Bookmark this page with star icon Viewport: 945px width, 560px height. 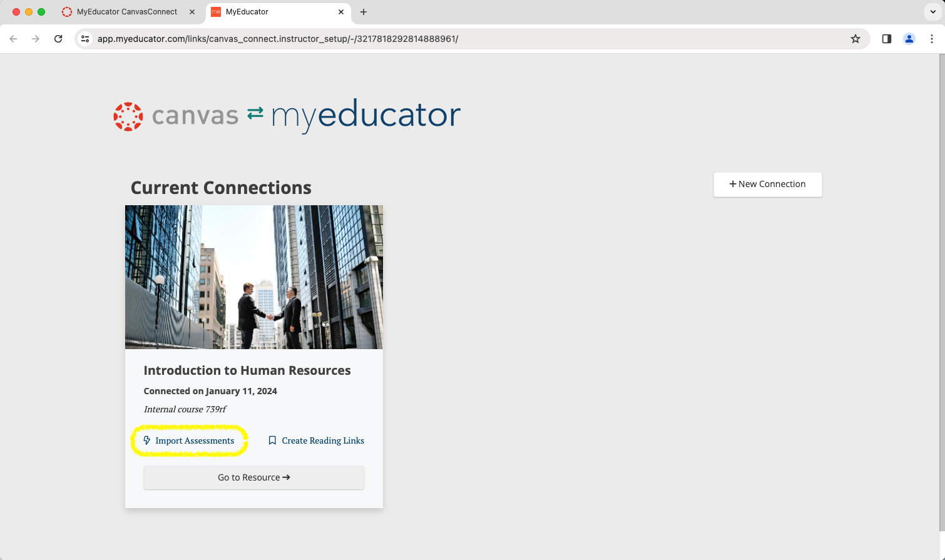tap(856, 39)
